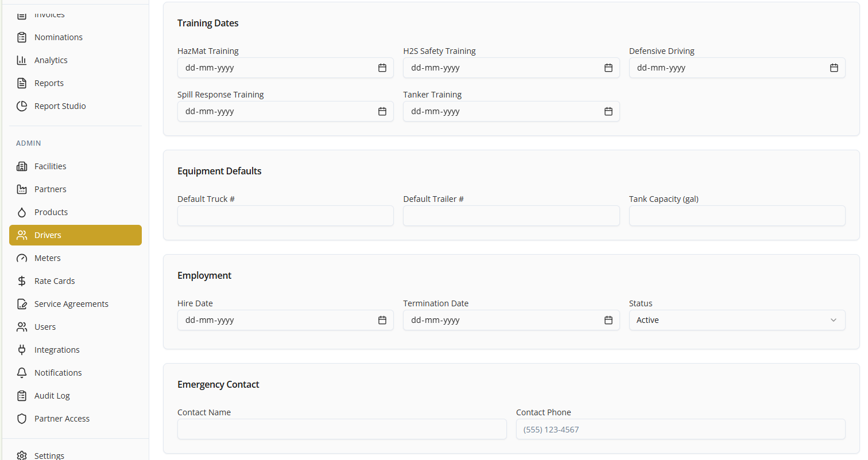Open Rate Cards in sidebar

pos(75,281)
